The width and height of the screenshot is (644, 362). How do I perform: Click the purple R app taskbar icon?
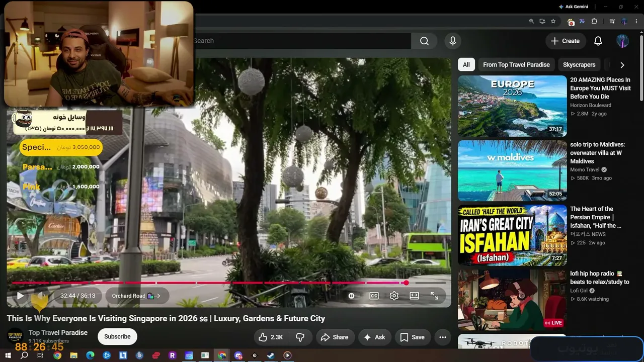click(172, 355)
